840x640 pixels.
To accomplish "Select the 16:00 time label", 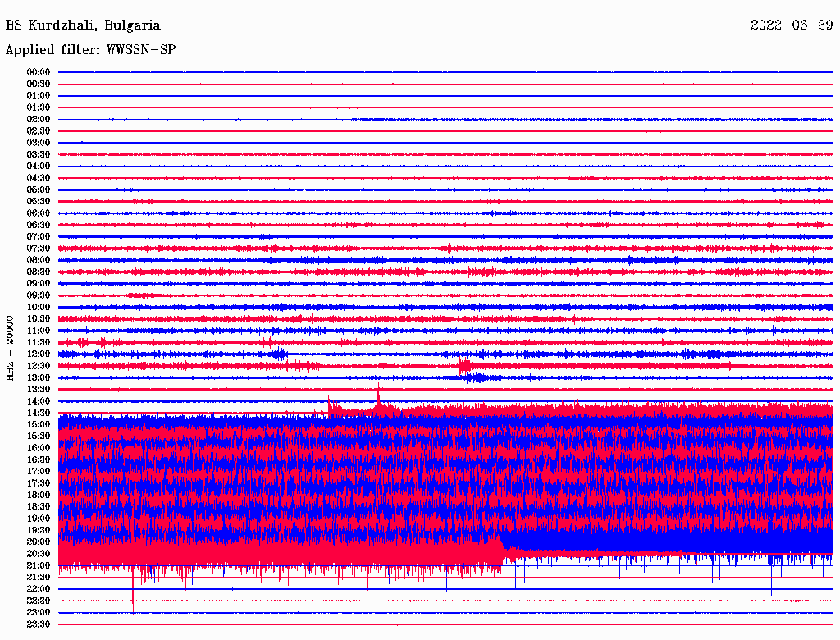I will 39,448.
